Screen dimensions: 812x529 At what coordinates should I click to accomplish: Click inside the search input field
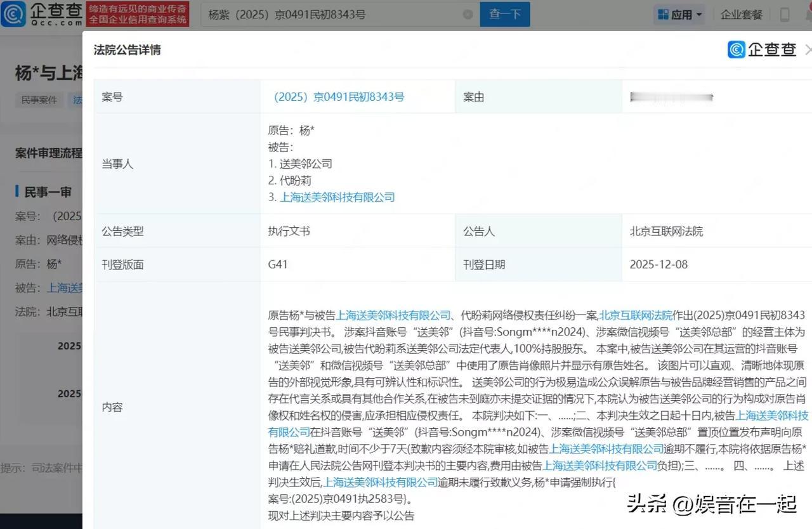[x=330, y=14]
